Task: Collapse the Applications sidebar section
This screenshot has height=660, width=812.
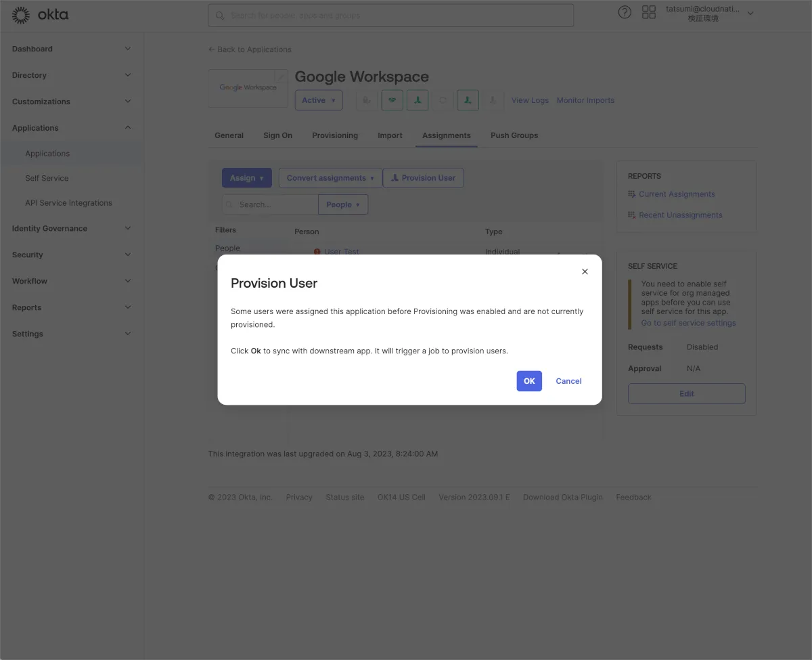Action: pyautogui.click(x=71, y=128)
